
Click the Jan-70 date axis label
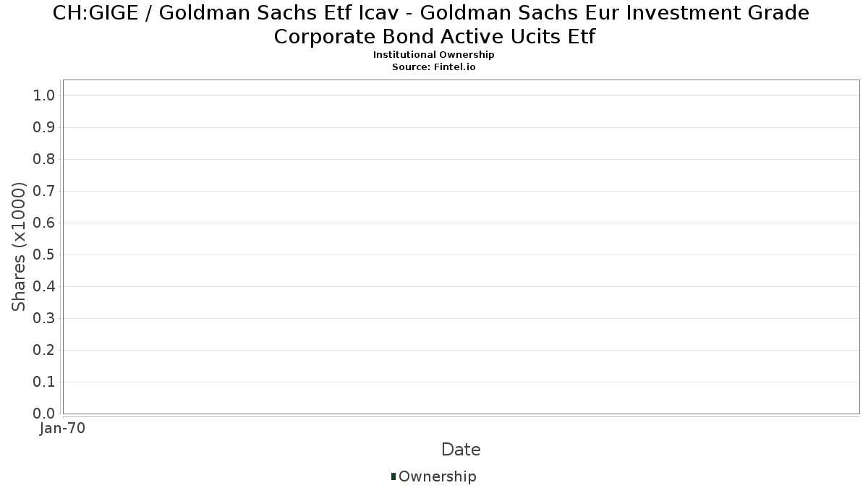tap(63, 429)
